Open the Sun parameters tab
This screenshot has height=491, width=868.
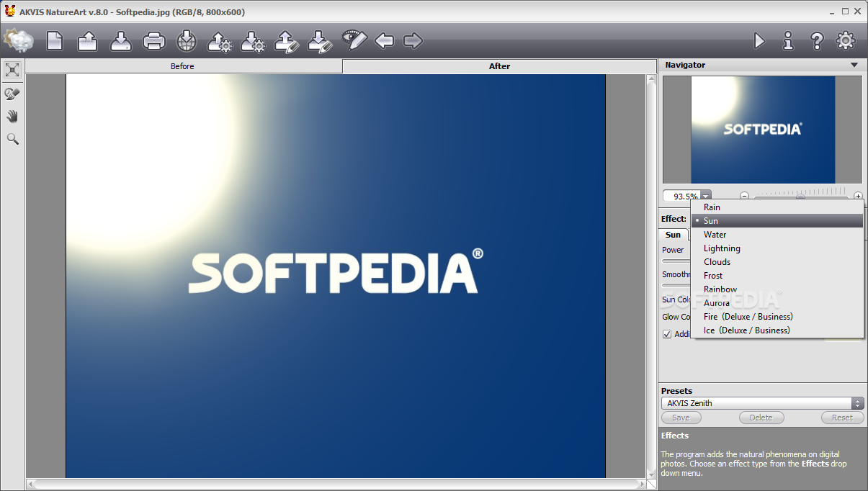(x=673, y=235)
